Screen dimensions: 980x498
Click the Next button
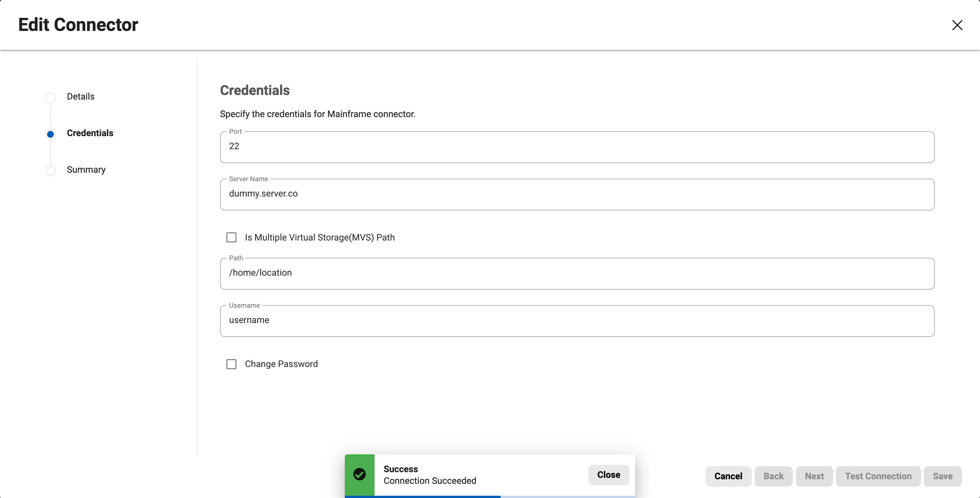[814, 476]
